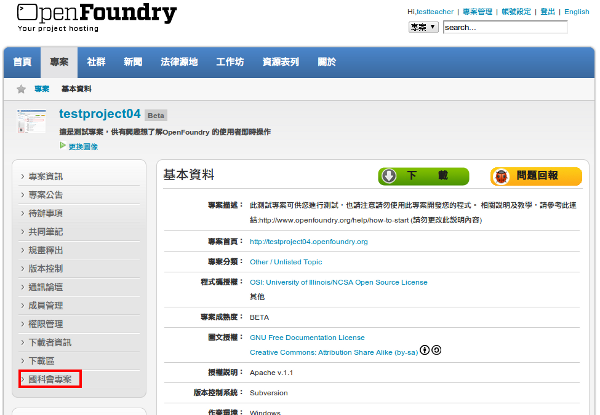This screenshot has width=600, height=415.
Task: Click the download arrow icon on green button
Action: click(x=389, y=176)
